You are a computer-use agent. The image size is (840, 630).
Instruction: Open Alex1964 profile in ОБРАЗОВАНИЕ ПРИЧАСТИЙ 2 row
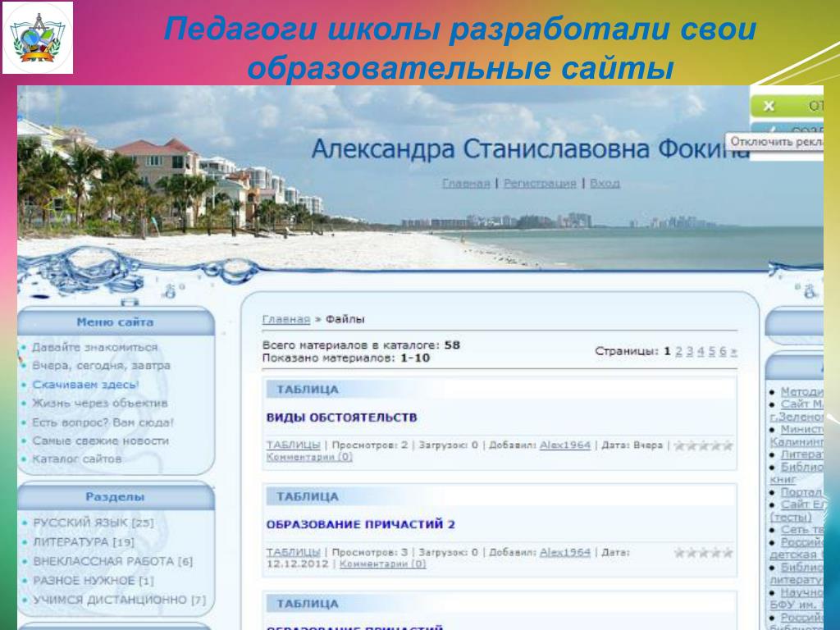[x=565, y=552]
